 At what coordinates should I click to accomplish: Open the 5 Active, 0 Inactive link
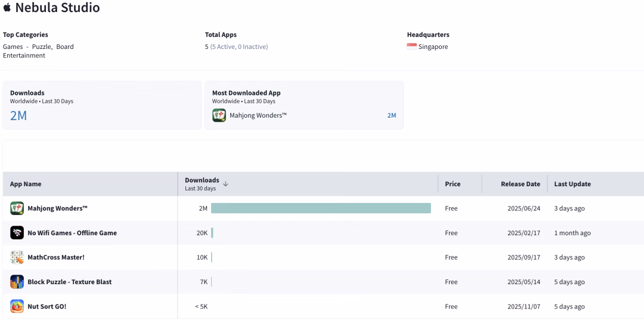pos(239,47)
